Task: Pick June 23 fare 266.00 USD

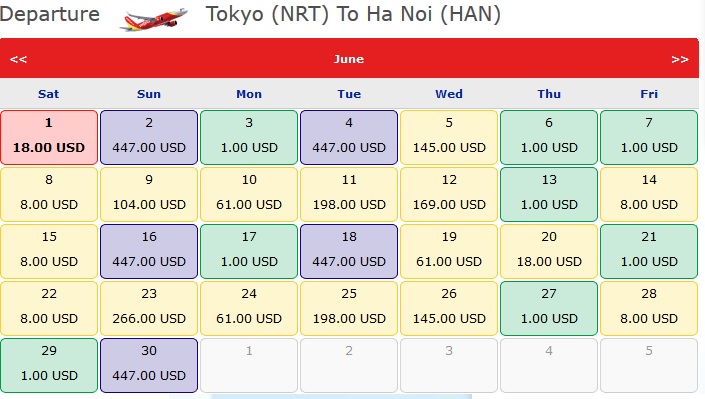Action: (x=149, y=309)
